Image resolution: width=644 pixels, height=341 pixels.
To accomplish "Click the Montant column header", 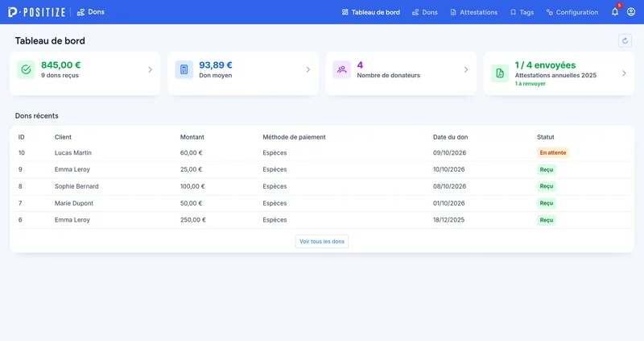I will [x=192, y=137].
